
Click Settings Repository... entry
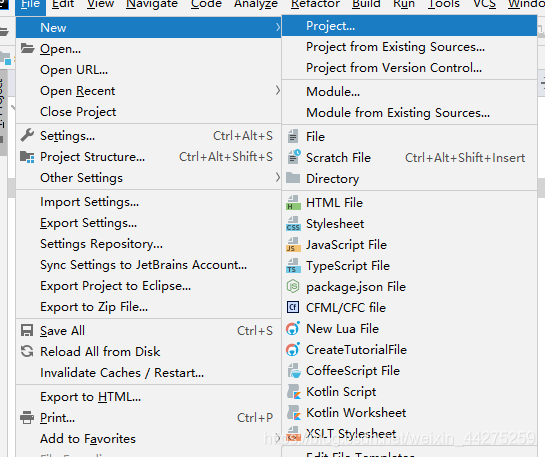pos(148,244)
